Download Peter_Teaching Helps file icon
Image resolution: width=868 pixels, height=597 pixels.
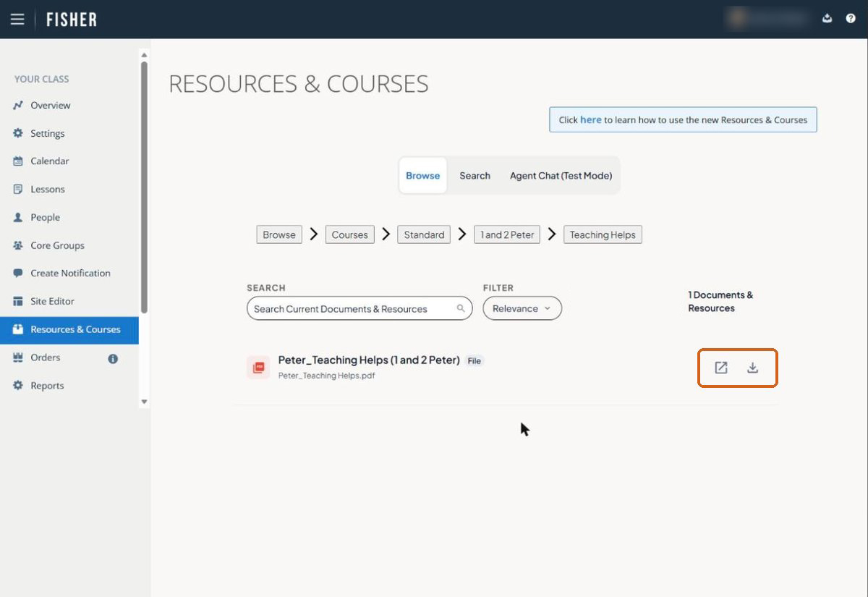click(x=753, y=368)
